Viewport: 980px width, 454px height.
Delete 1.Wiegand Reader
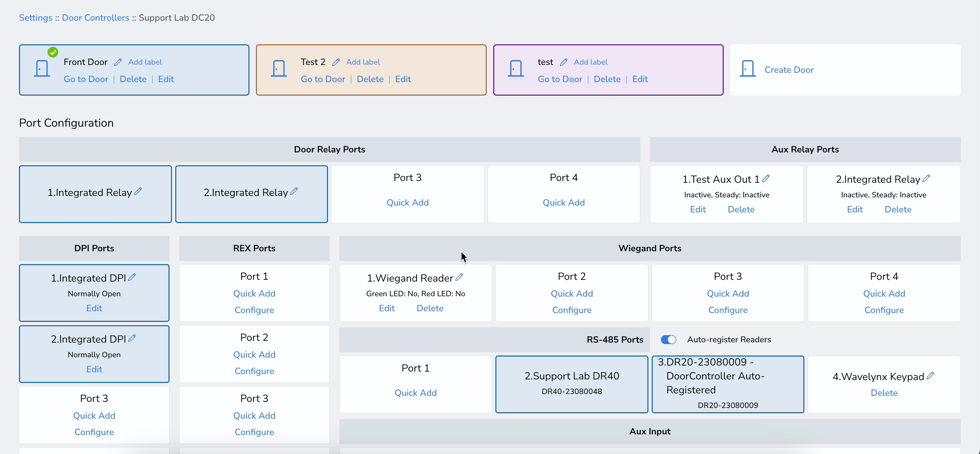click(430, 308)
